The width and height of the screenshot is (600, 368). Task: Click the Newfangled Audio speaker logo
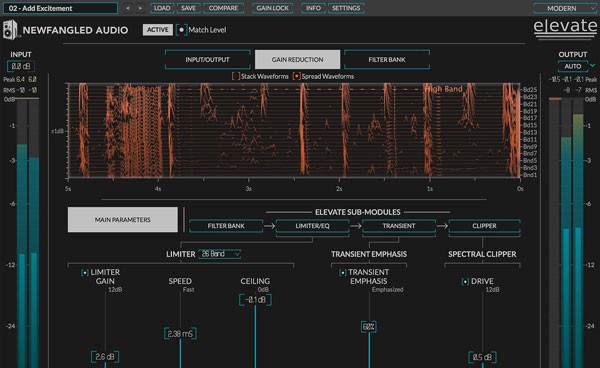(x=10, y=30)
